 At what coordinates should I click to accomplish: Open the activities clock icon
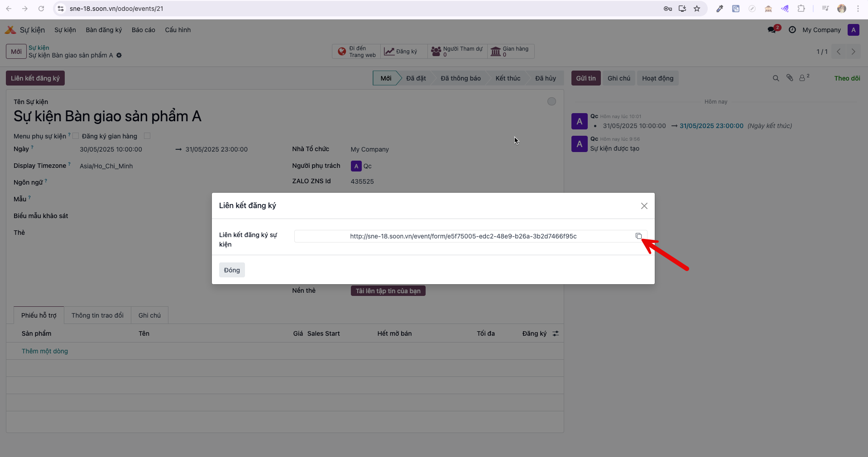pyautogui.click(x=792, y=30)
